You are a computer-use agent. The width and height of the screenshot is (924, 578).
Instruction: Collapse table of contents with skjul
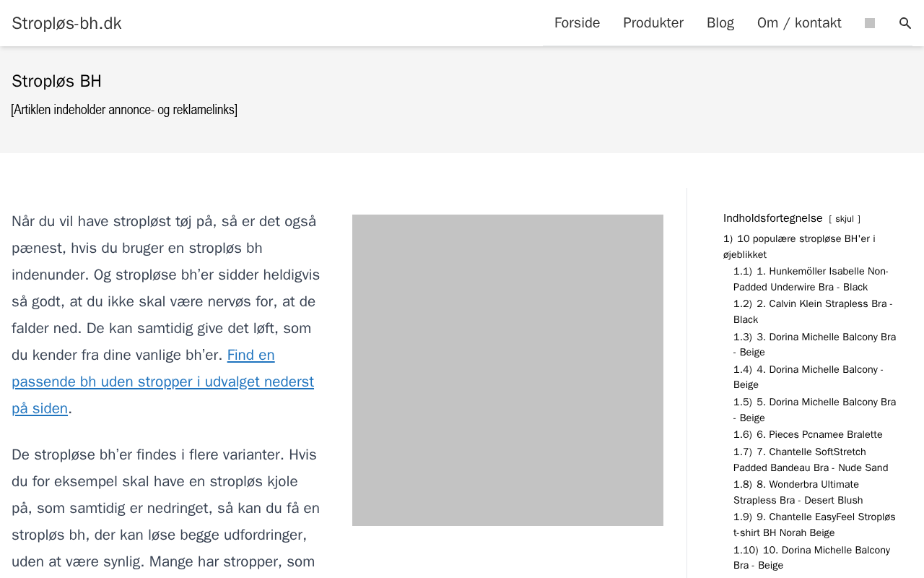click(x=845, y=219)
